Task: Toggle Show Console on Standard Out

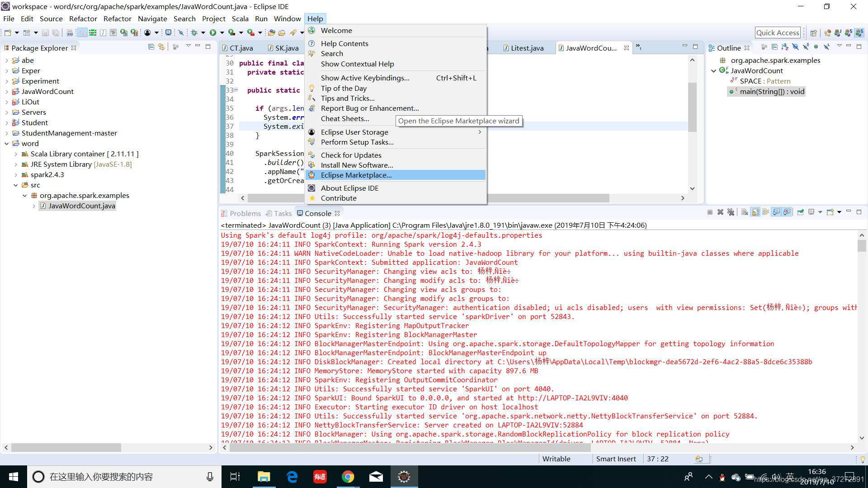Action: tap(777, 212)
